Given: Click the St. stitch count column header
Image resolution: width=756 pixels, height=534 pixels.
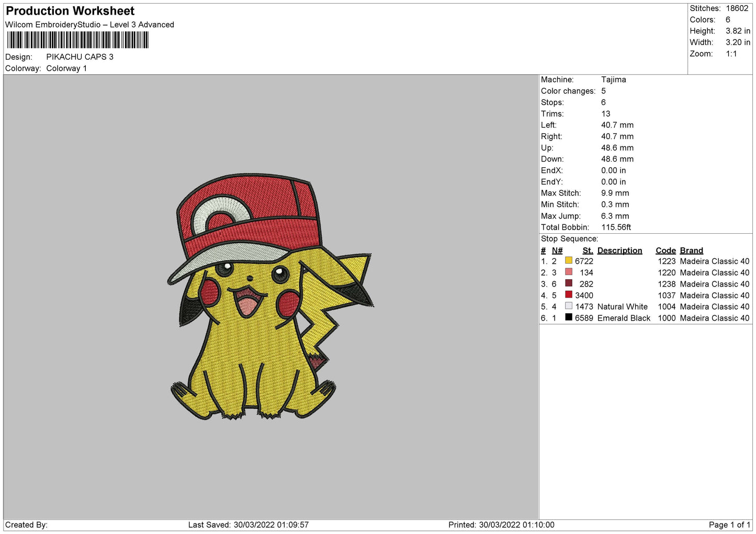Looking at the screenshot, I should [588, 251].
